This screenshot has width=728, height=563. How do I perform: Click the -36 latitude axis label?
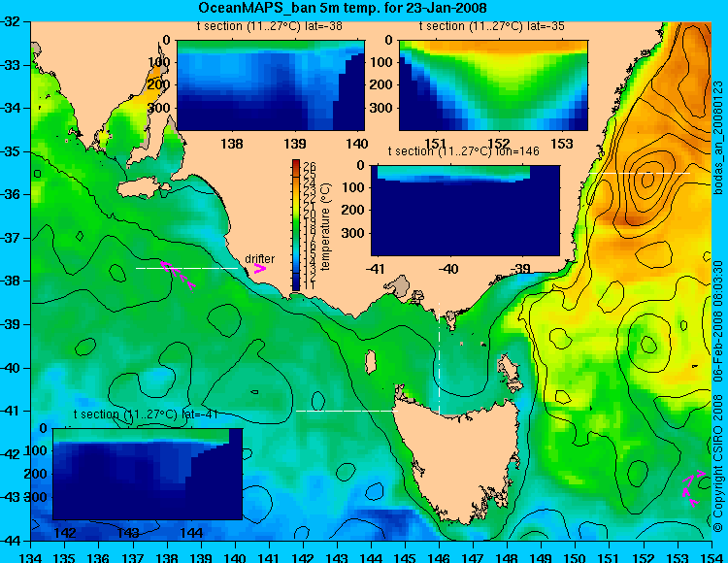[x=11, y=194]
